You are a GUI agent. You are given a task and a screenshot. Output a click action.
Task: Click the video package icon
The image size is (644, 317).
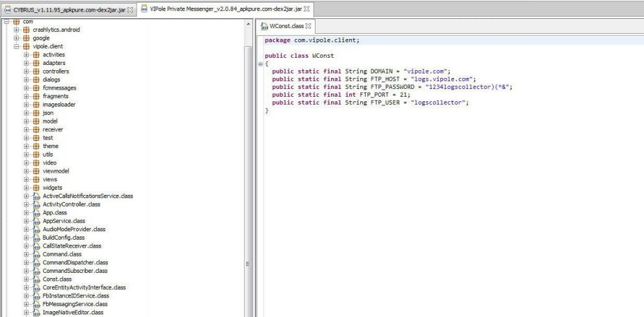[36, 163]
